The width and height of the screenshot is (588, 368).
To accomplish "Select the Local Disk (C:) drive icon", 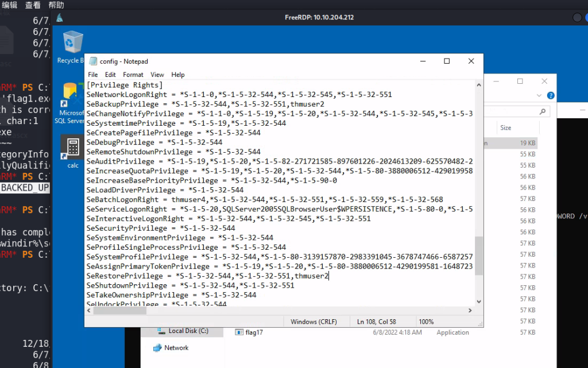I will 161,331.
